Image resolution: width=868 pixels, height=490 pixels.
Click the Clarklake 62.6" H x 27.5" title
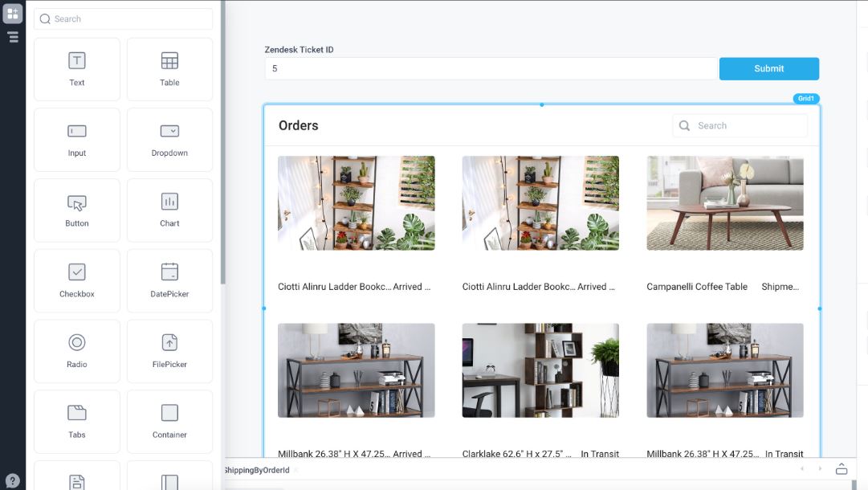click(516, 454)
